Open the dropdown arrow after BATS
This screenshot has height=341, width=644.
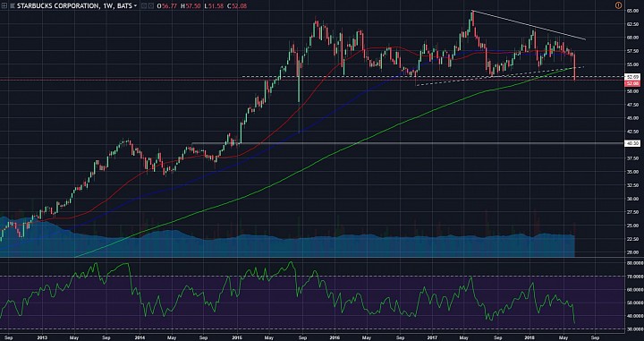pos(136,5)
